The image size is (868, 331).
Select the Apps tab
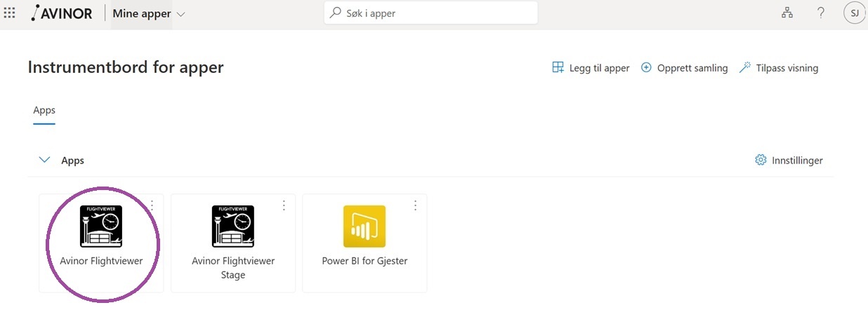44,110
